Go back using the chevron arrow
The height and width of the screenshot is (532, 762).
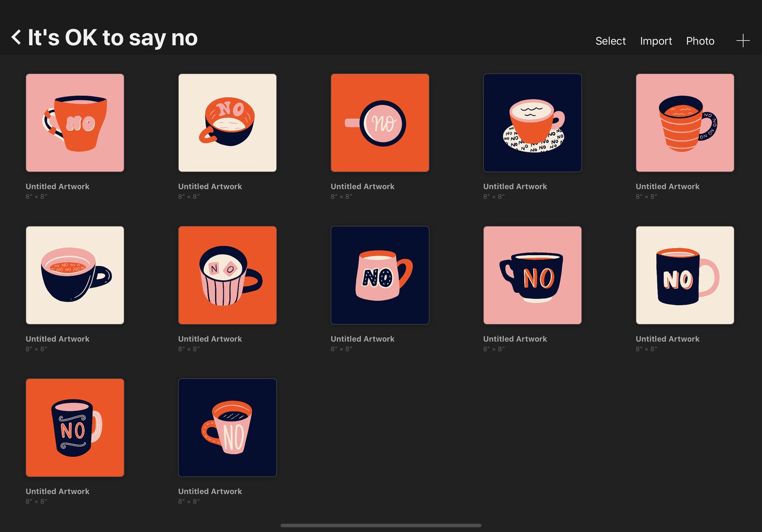[x=16, y=37]
